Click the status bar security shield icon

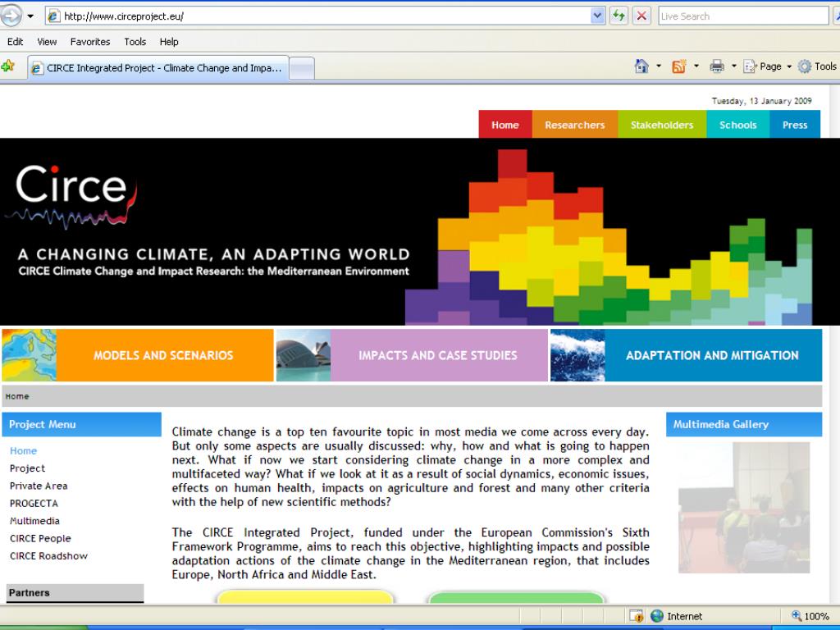click(x=637, y=616)
